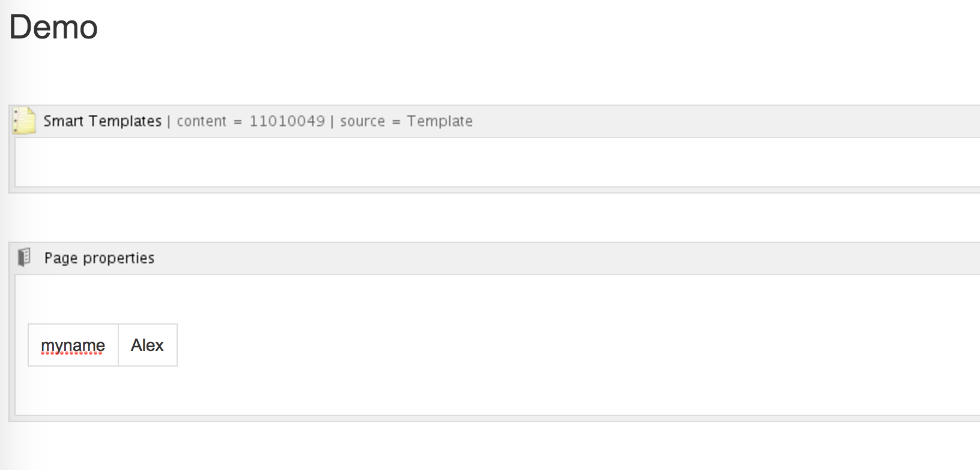The height and width of the screenshot is (470, 980).
Task: Place cursor in empty Smart Templates body
Action: tap(497, 162)
